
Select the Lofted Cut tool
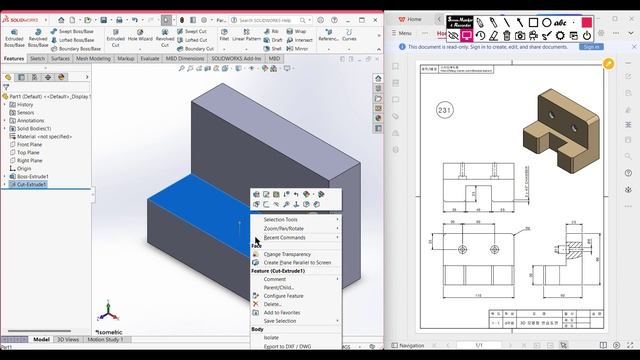pyautogui.click(x=192, y=40)
